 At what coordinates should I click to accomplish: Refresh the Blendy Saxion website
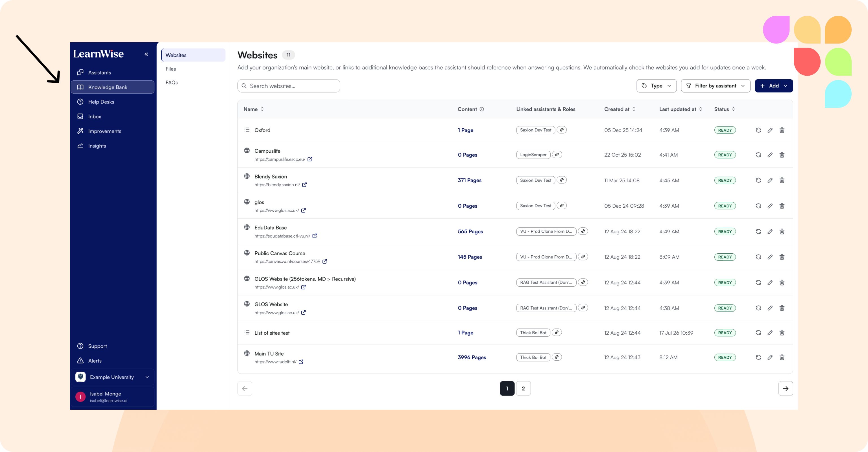[758, 181]
